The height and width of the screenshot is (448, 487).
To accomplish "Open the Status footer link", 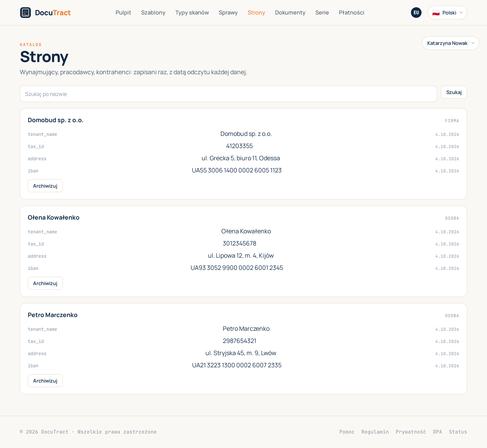I will (458, 432).
